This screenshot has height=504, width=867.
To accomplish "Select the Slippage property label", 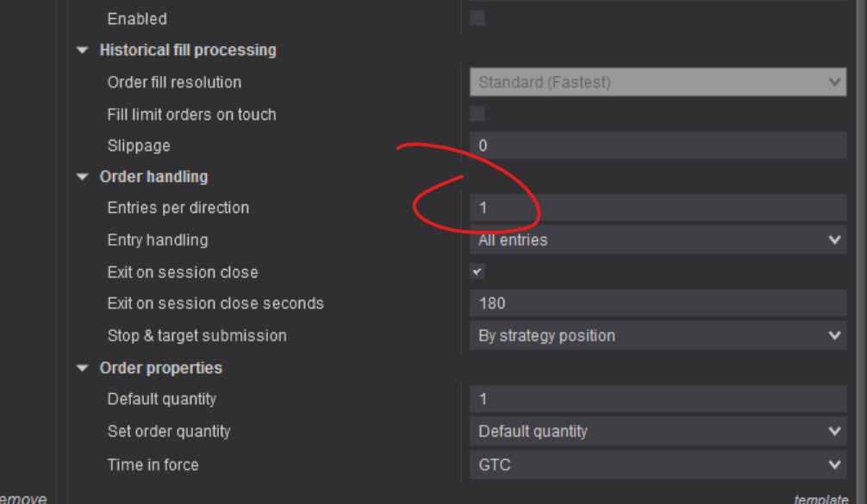I will (139, 146).
